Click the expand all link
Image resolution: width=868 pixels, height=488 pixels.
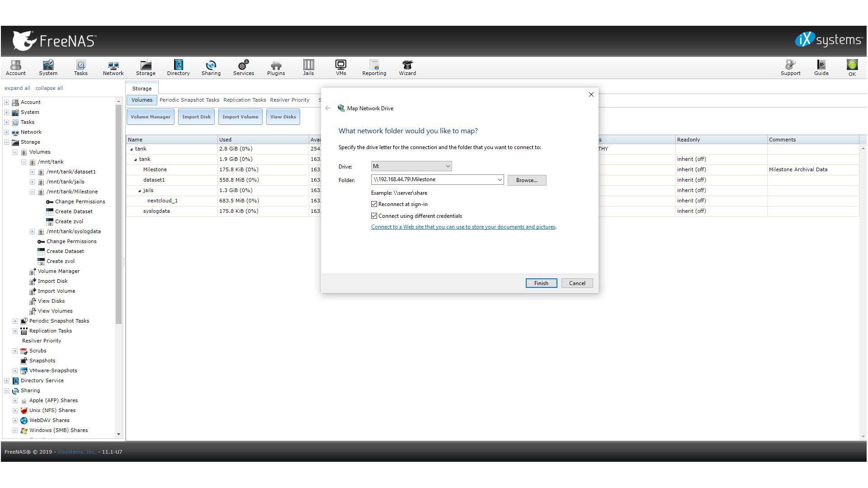tap(17, 88)
